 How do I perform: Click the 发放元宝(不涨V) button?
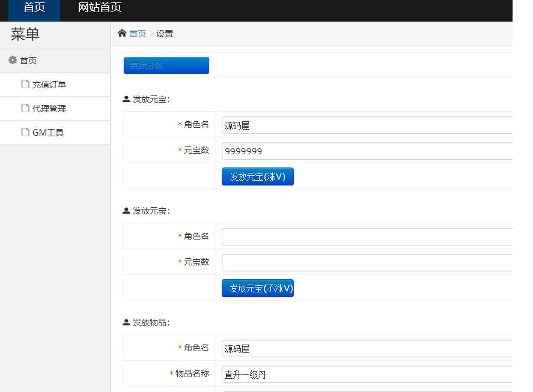coord(257,288)
